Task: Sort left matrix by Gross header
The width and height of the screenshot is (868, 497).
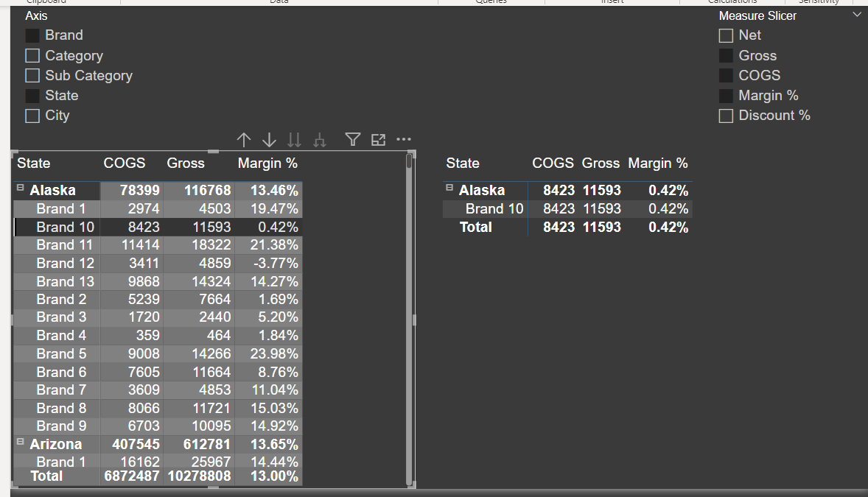Action: [186, 163]
